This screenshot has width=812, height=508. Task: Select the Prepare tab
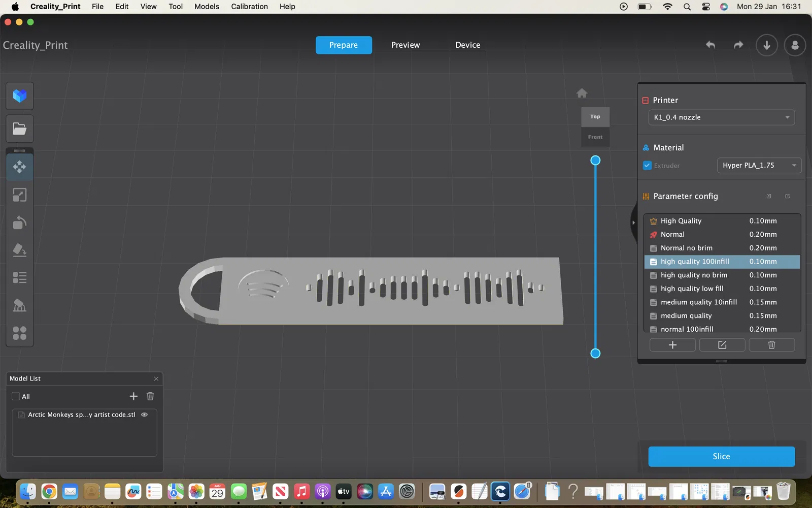tap(344, 45)
